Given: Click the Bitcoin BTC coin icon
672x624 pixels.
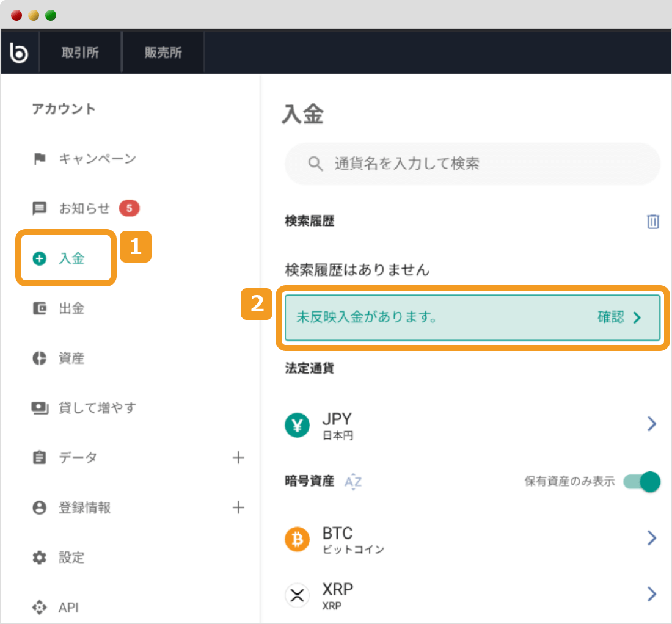Looking at the screenshot, I should pyautogui.click(x=297, y=540).
